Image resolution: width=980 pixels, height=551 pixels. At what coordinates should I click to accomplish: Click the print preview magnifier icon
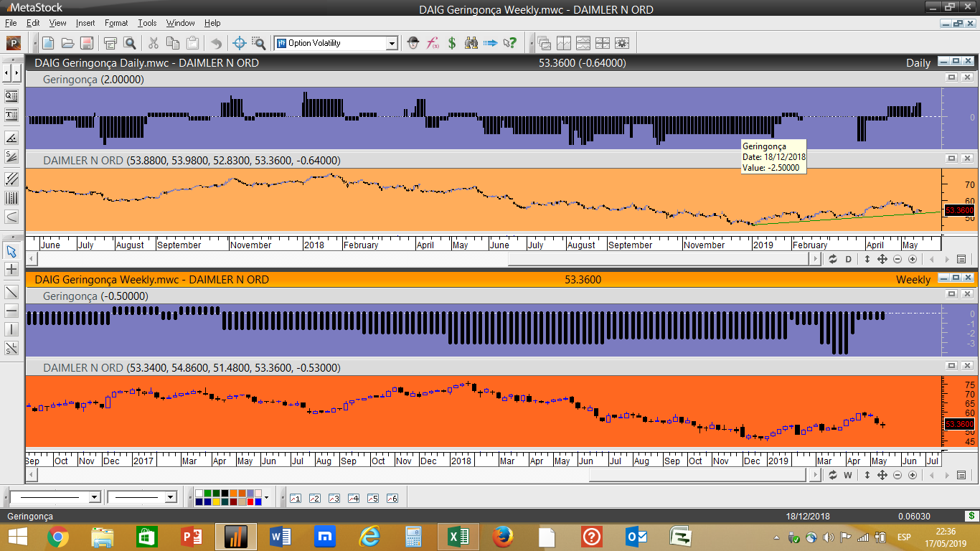pyautogui.click(x=130, y=43)
